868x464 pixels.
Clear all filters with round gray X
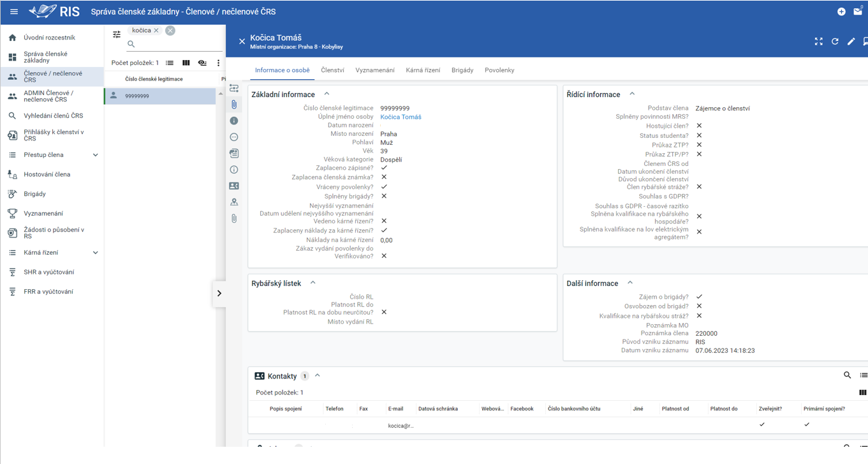pos(170,30)
